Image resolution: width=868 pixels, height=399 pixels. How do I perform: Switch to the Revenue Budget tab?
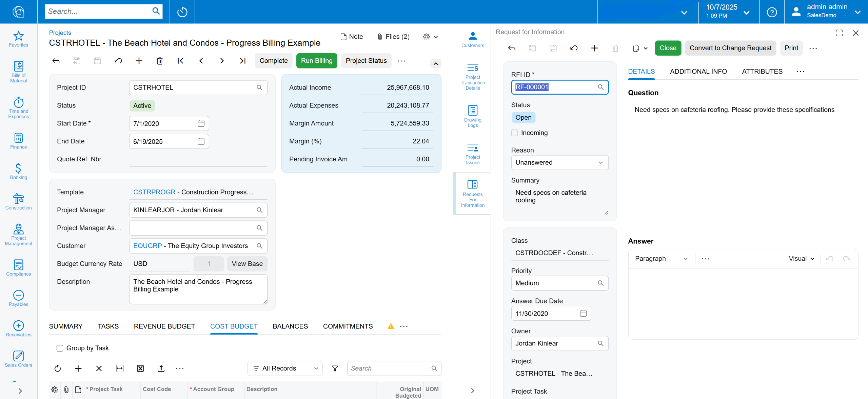164,326
